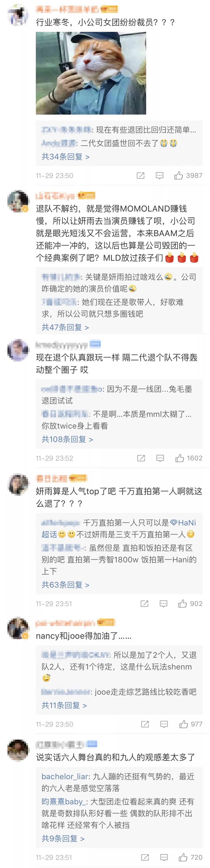
Task: Expand 共47条回复 replies
Action: (x=65, y=327)
